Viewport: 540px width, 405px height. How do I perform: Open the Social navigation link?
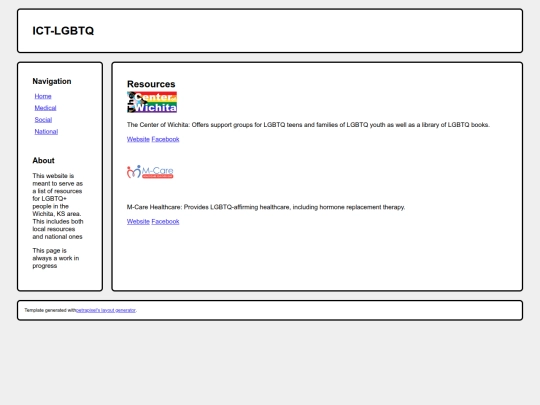click(x=43, y=120)
